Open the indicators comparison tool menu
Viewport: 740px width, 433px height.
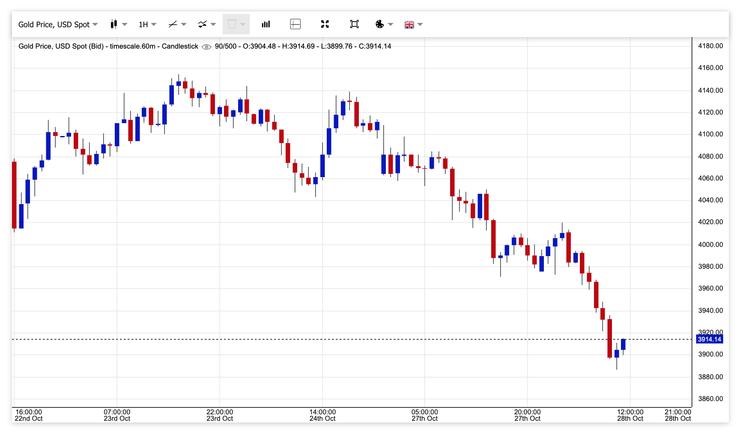coord(207,23)
